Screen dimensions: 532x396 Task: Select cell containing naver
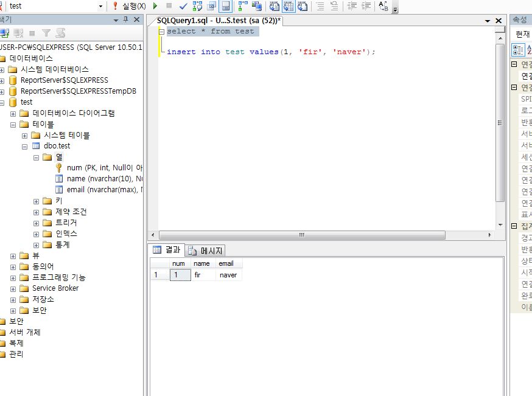[x=229, y=275]
